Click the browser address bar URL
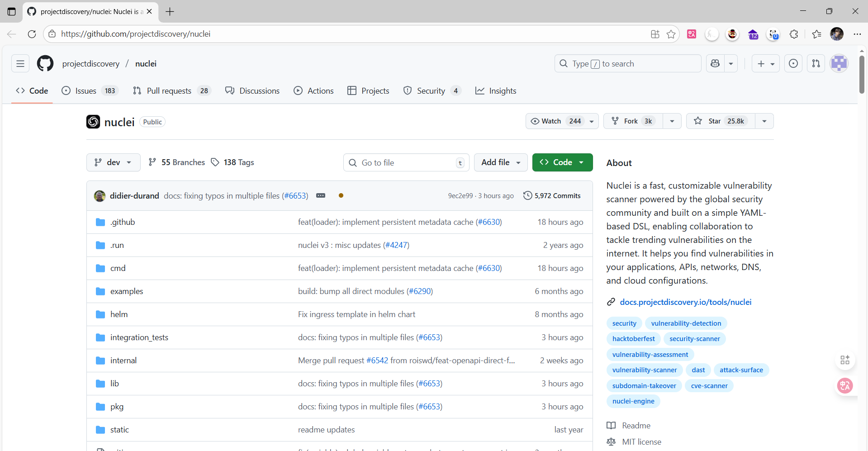 coord(136,34)
